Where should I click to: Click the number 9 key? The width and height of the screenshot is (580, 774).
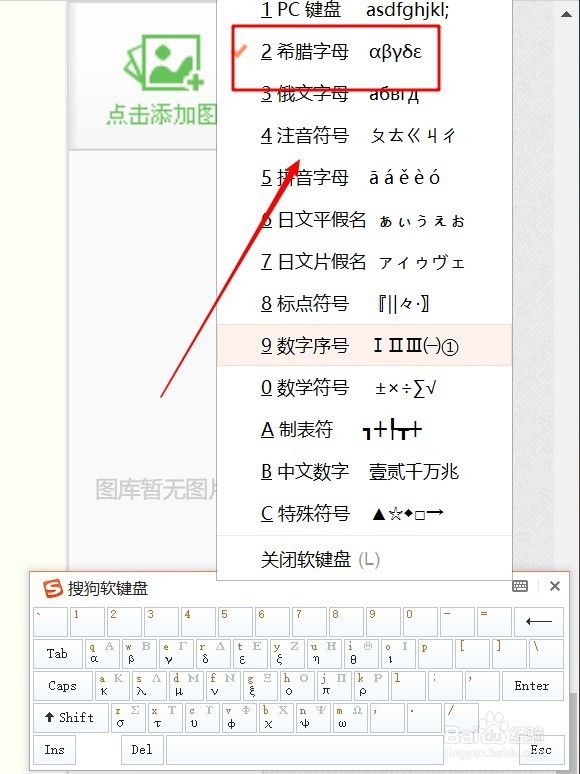click(x=384, y=622)
